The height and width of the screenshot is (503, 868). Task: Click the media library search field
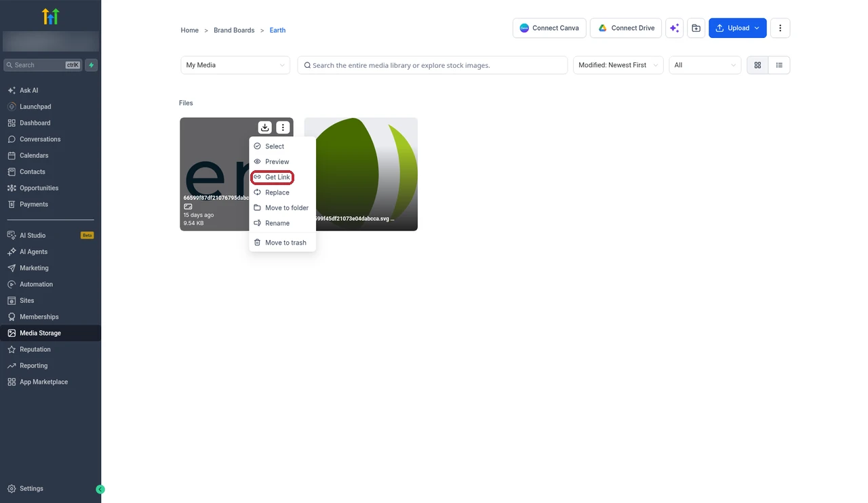pyautogui.click(x=433, y=65)
